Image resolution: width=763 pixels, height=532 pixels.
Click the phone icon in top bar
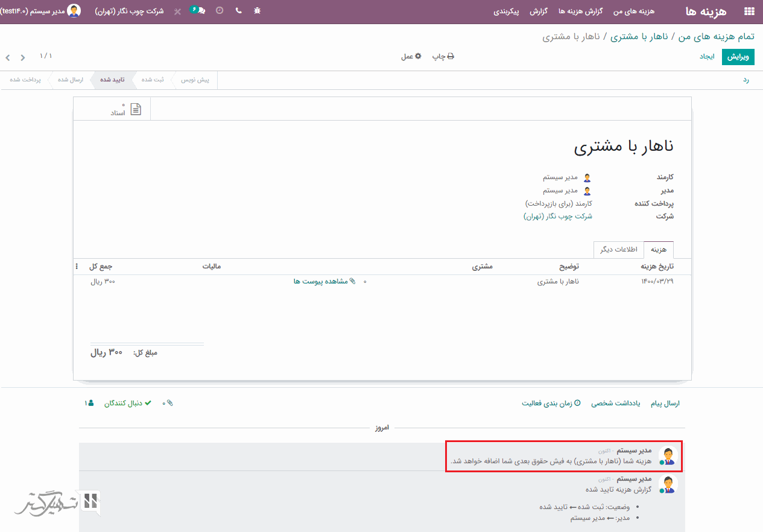tap(239, 11)
